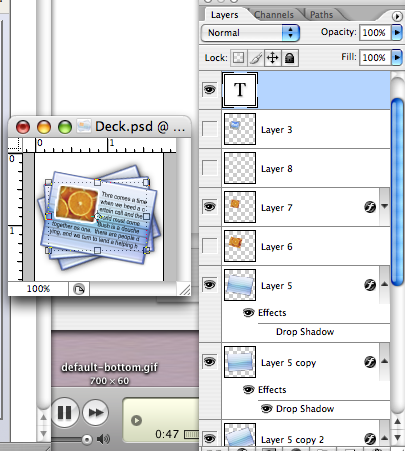Show Layer 3 via visibility box
405x451 pixels.
coord(210,129)
